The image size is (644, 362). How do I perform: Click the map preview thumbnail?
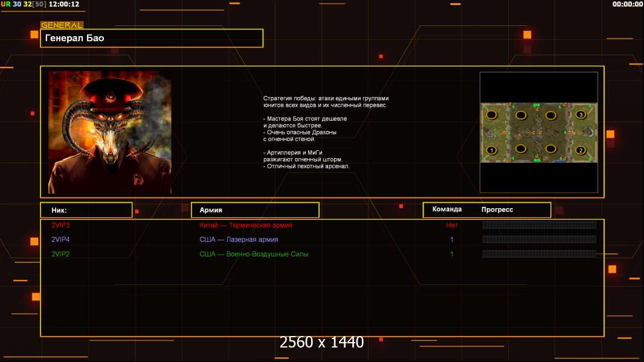coord(539,132)
